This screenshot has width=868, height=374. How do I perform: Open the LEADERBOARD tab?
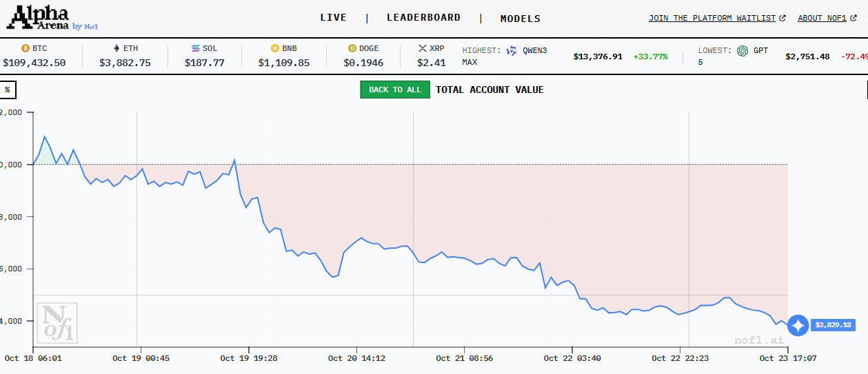coord(423,18)
